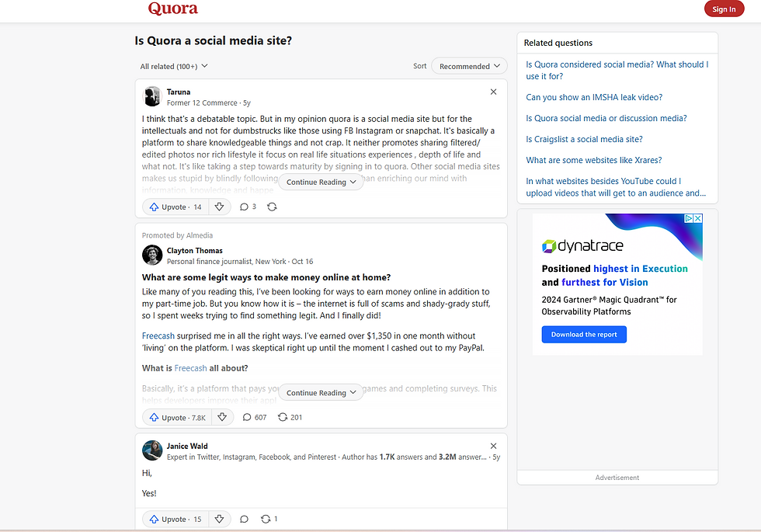Open the Recommended sort dropdown

click(469, 66)
